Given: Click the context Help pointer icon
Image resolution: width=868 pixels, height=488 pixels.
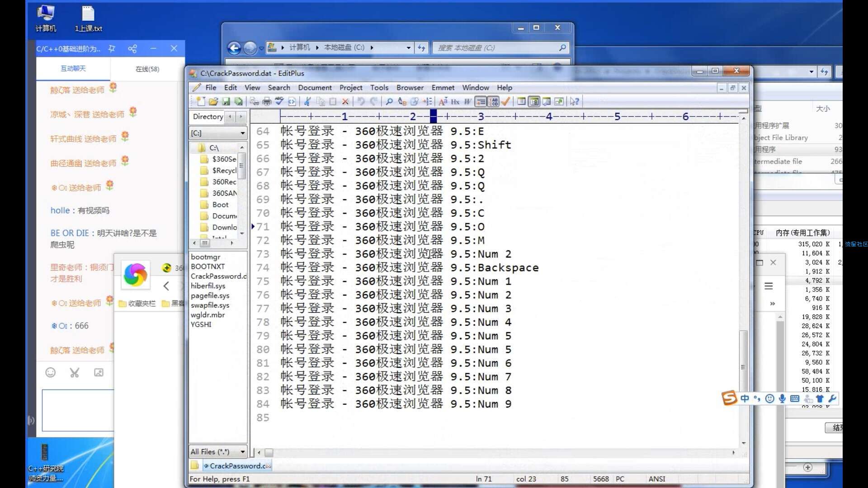Looking at the screenshot, I should point(575,102).
